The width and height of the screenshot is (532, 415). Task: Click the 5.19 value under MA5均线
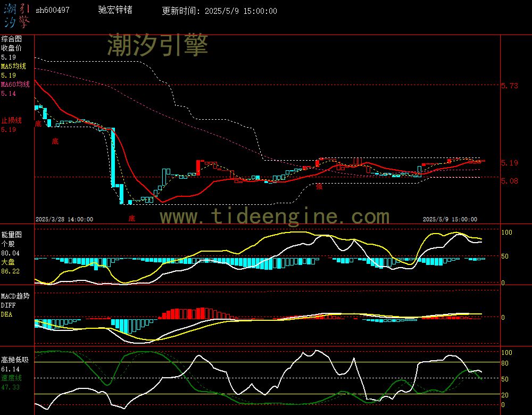(9, 76)
